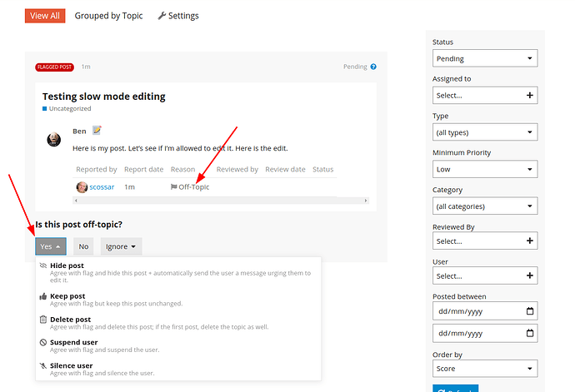
Task: Click the Ben username
Action: pyautogui.click(x=79, y=131)
